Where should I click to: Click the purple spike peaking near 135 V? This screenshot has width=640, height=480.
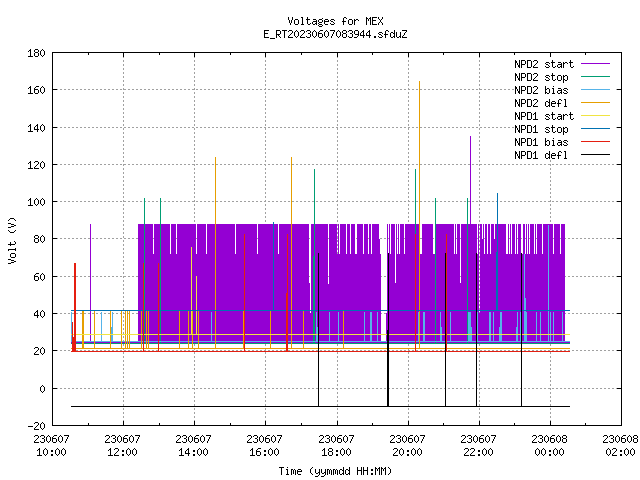[x=470, y=180]
